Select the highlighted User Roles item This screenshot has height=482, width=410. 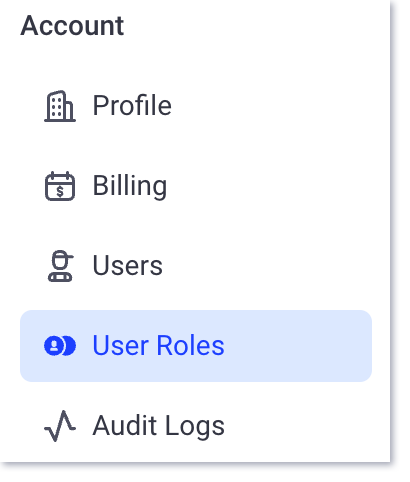pos(196,346)
